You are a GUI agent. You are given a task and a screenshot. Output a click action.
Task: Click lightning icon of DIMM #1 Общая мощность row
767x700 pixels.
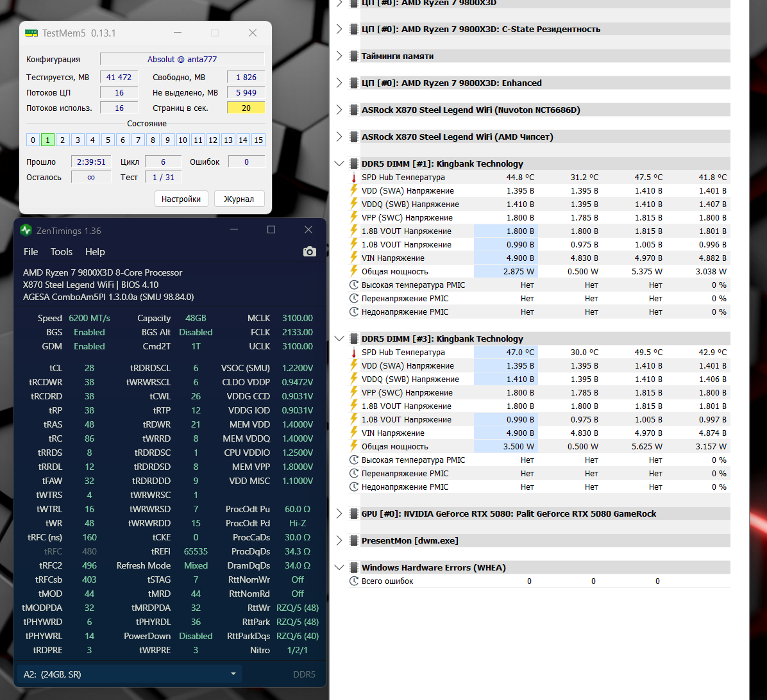coord(353,271)
